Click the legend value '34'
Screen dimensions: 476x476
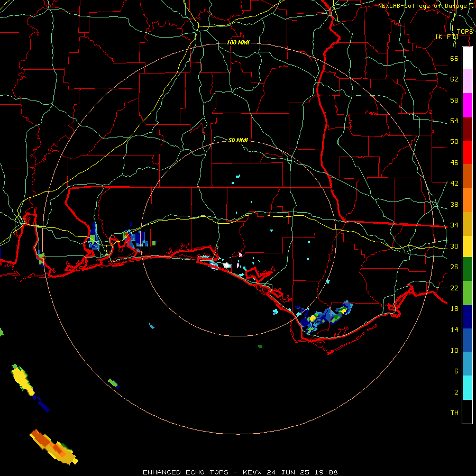tap(454, 225)
